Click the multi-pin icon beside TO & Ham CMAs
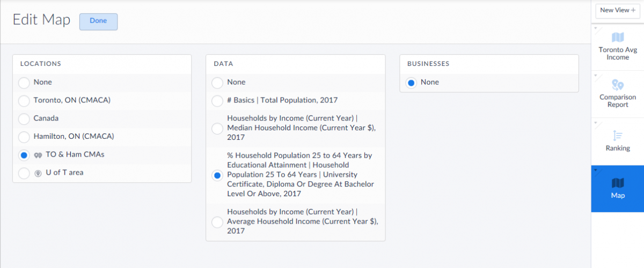Screen dimensions: 644x268 tap(38, 155)
